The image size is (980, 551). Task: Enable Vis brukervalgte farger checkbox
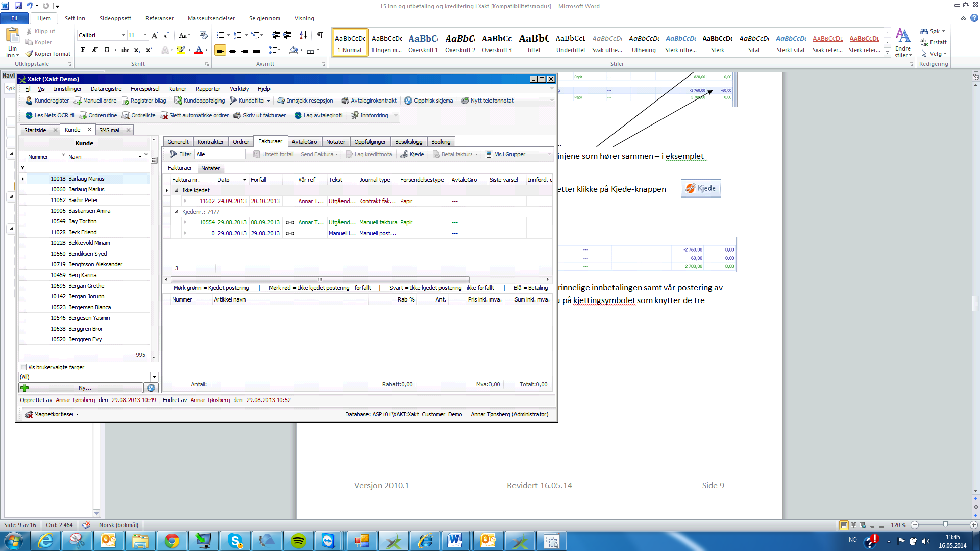(23, 367)
